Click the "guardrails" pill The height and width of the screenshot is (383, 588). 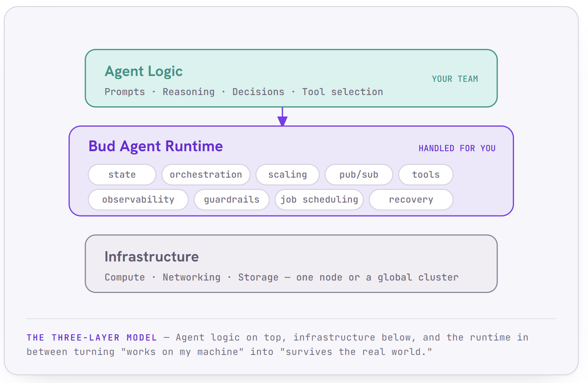tap(232, 199)
